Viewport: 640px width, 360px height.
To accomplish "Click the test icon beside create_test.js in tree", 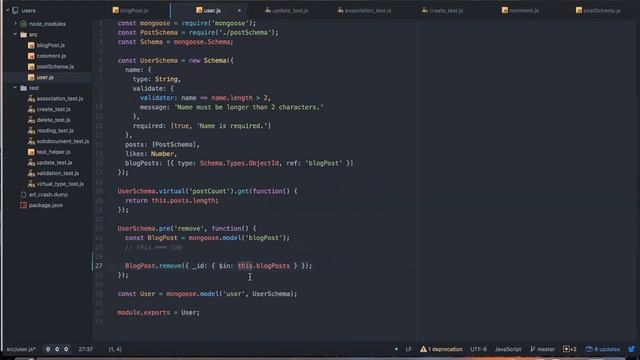I will click(x=31, y=109).
